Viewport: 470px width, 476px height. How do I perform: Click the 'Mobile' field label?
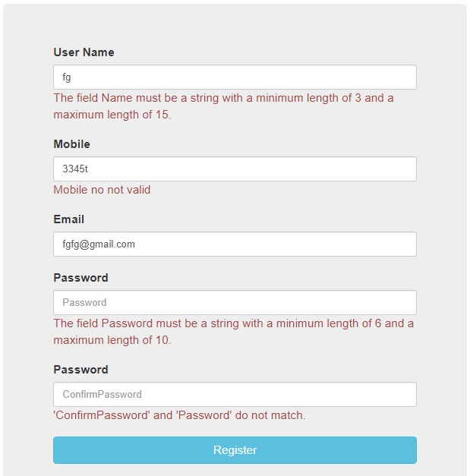tap(72, 144)
